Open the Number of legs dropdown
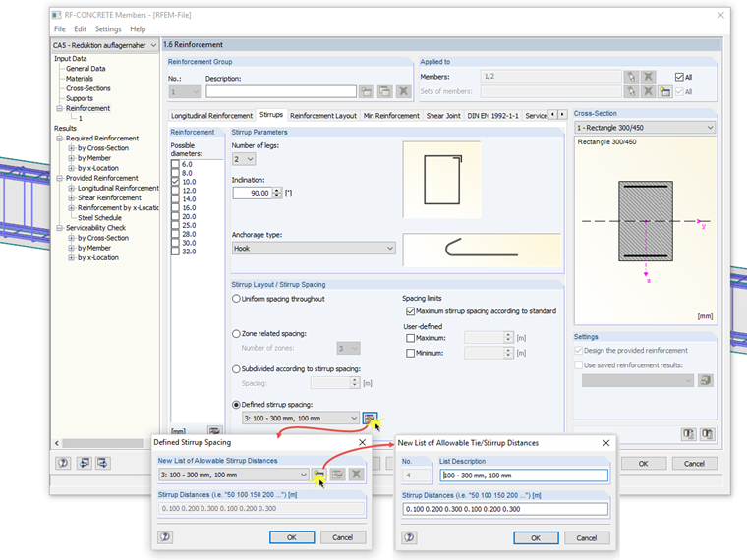 [x=244, y=159]
